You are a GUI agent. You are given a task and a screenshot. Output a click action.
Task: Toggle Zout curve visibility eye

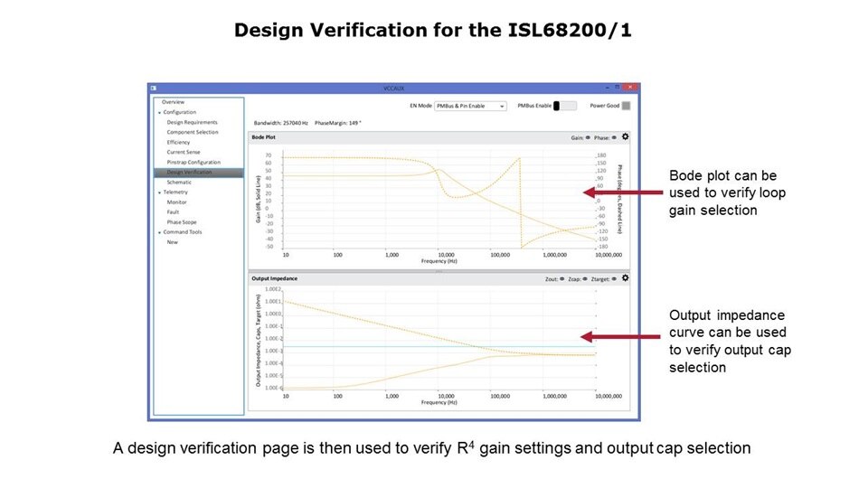[561, 279]
